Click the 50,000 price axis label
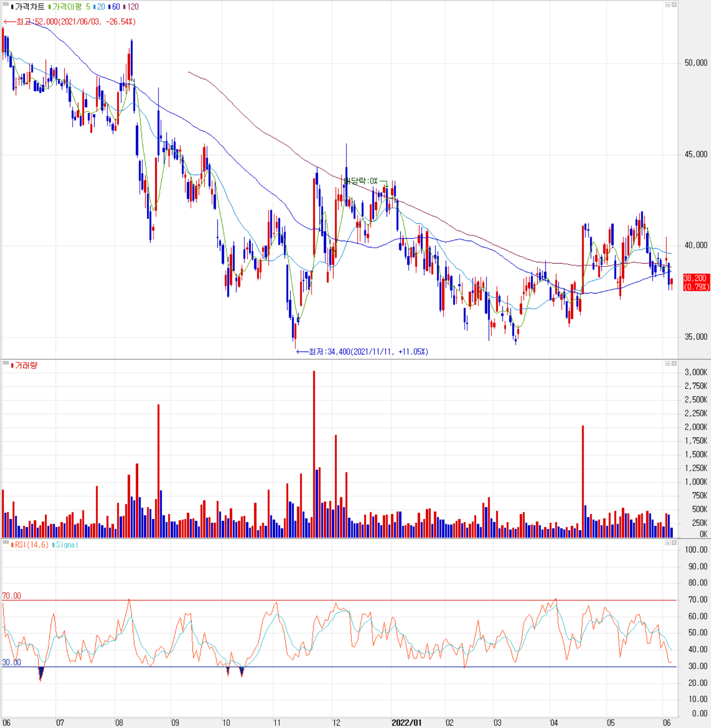The height and width of the screenshot is (728, 711). coord(696,63)
